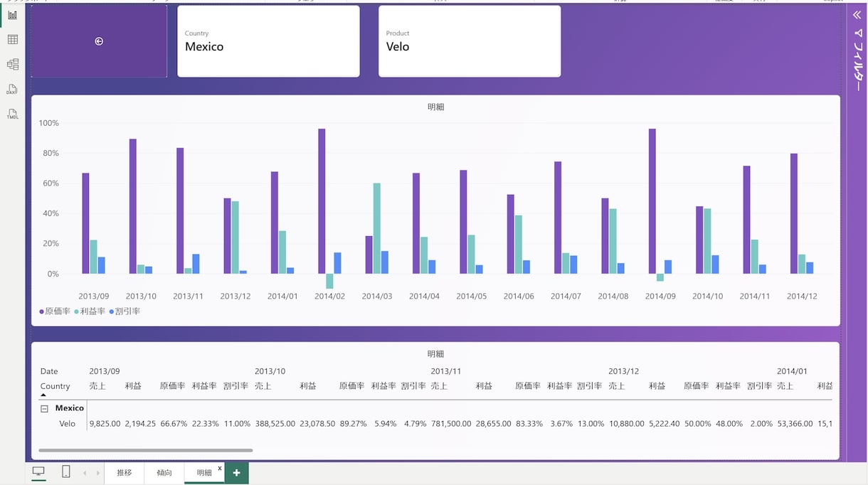Click the back arrow button
Screen dimensions: 868x485
(99, 41)
